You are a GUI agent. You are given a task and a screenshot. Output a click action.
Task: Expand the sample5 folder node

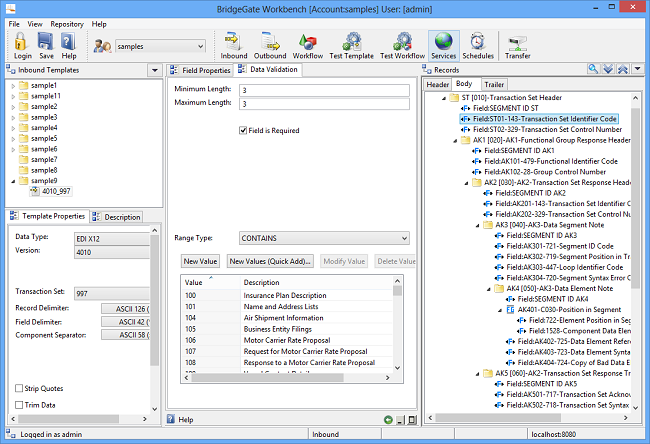point(12,138)
